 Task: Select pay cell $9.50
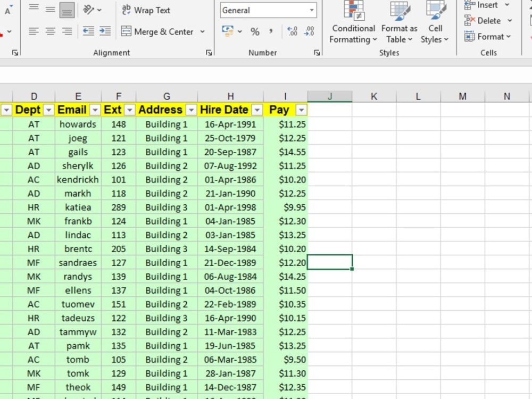tap(285, 360)
